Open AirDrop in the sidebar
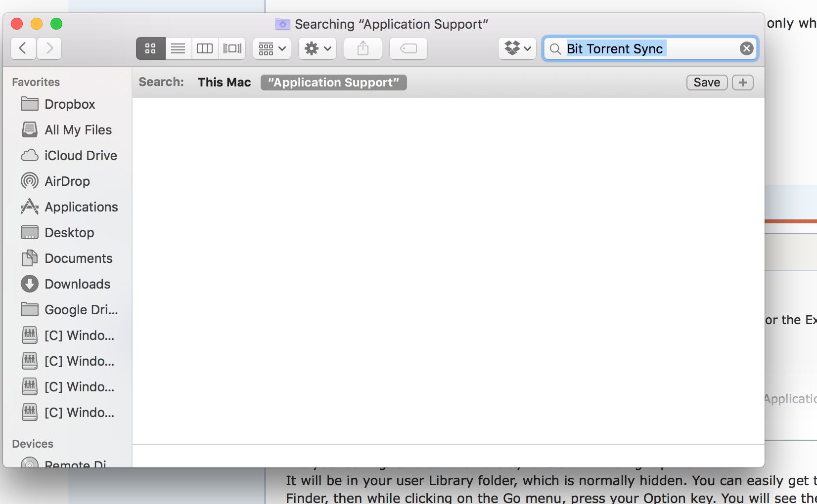 [67, 181]
